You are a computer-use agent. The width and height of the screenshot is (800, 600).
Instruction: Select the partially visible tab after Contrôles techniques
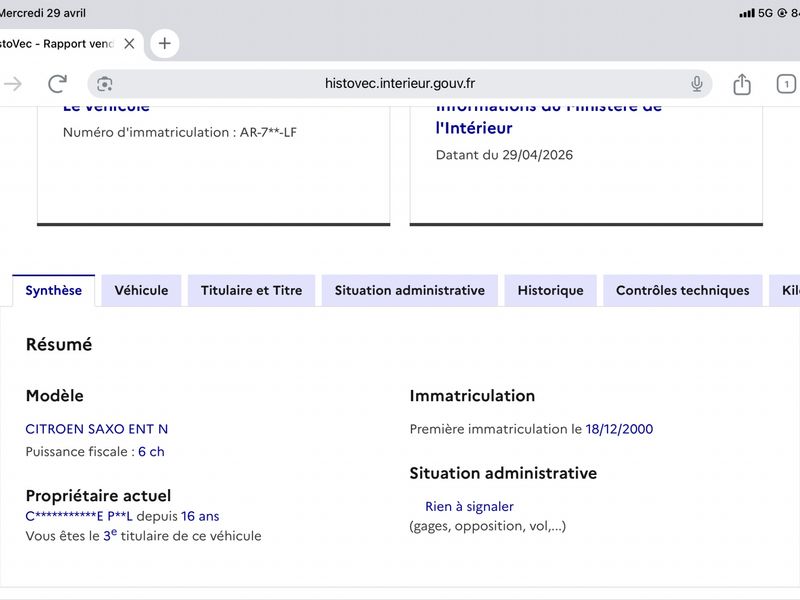tap(785, 290)
